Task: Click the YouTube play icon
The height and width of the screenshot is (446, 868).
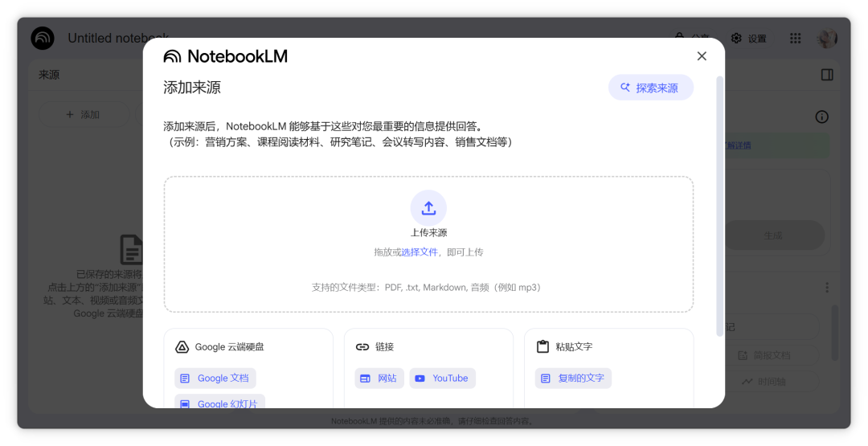Action: [x=420, y=378]
